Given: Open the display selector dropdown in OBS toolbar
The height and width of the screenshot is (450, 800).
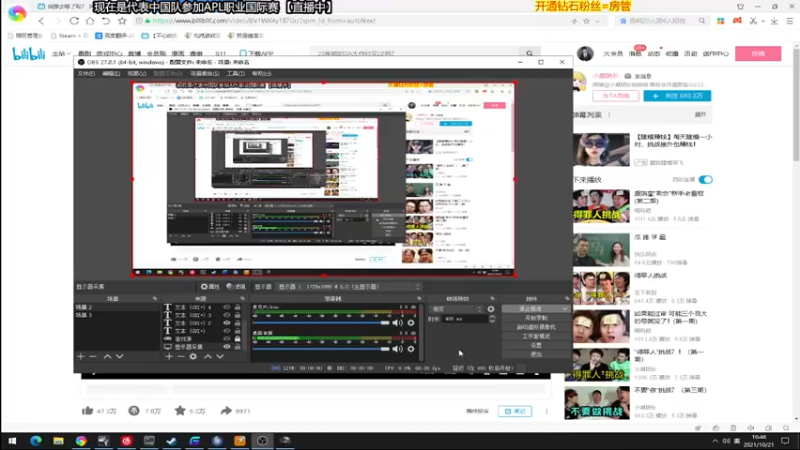Looking at the screenshot, I should [x=349, y=287].
